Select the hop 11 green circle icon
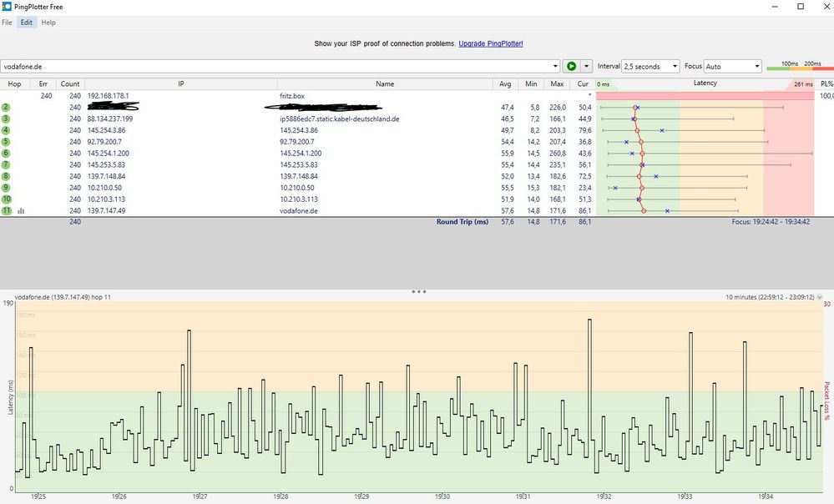834x504 pixels. pyautogui.click(x=6, y=210)
